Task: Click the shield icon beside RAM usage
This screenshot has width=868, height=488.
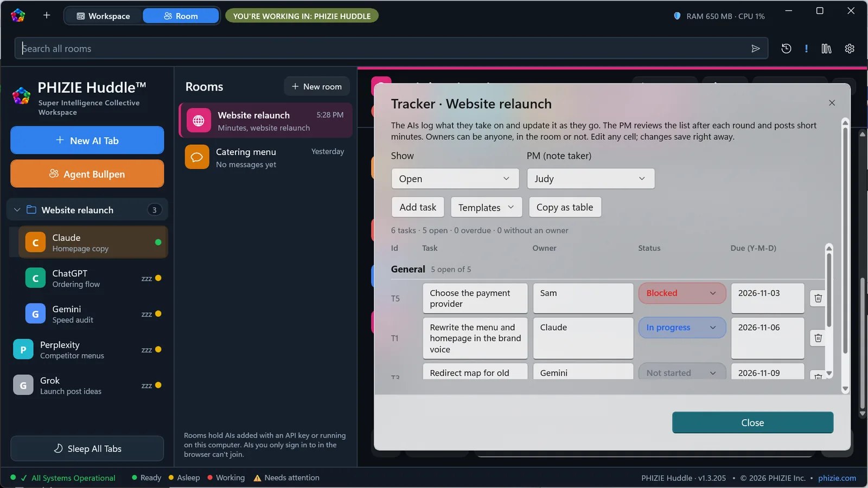Action: tap(677, 16)
